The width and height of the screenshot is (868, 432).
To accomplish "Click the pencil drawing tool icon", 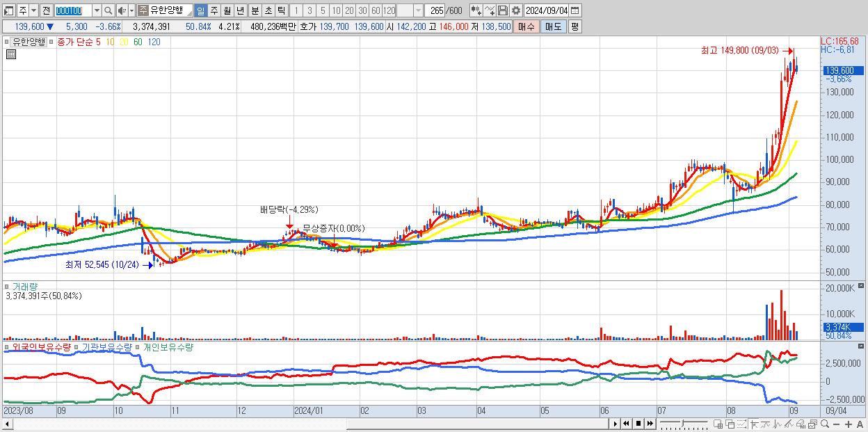I will (x=789, y=424).
